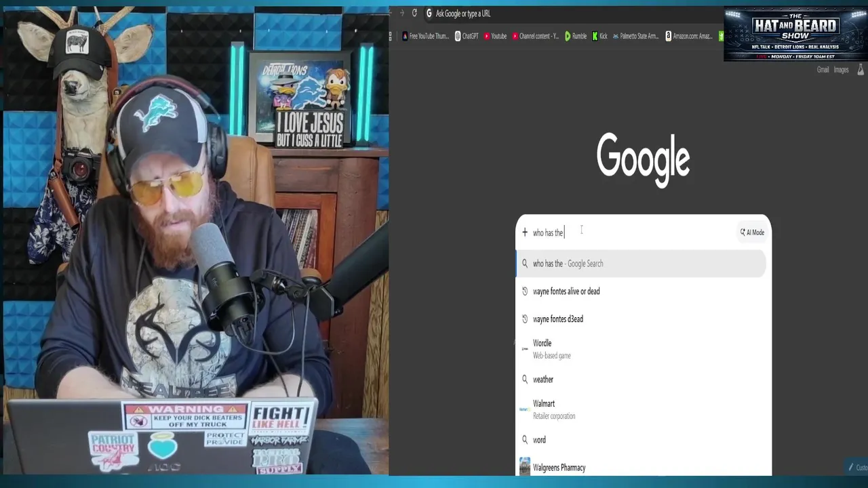Click the Search Labs flask icon

(861, 69)
